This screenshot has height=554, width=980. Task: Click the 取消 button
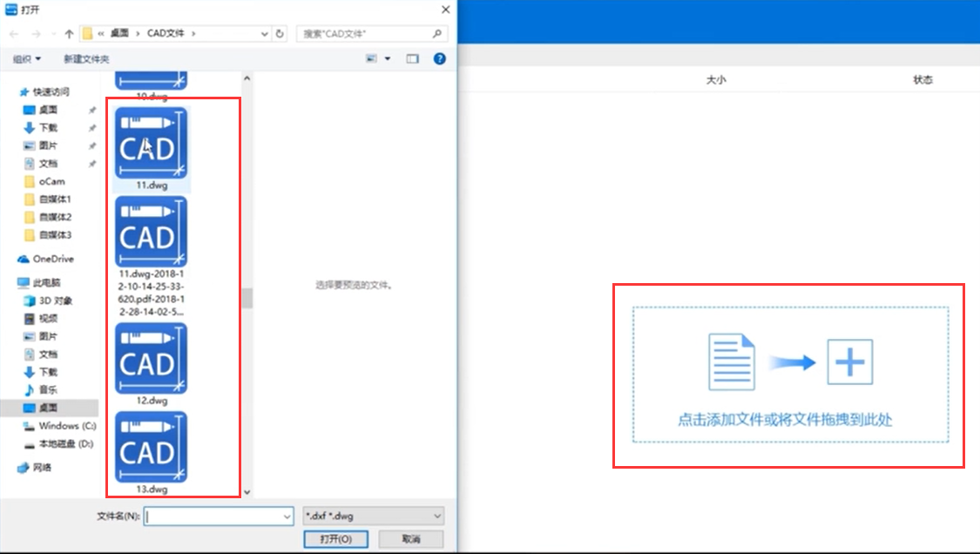tap(410, 539)
